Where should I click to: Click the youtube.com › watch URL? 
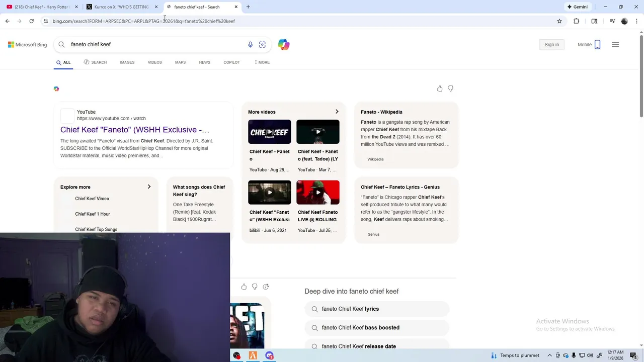pyautogui.click(x=111, y=118)
